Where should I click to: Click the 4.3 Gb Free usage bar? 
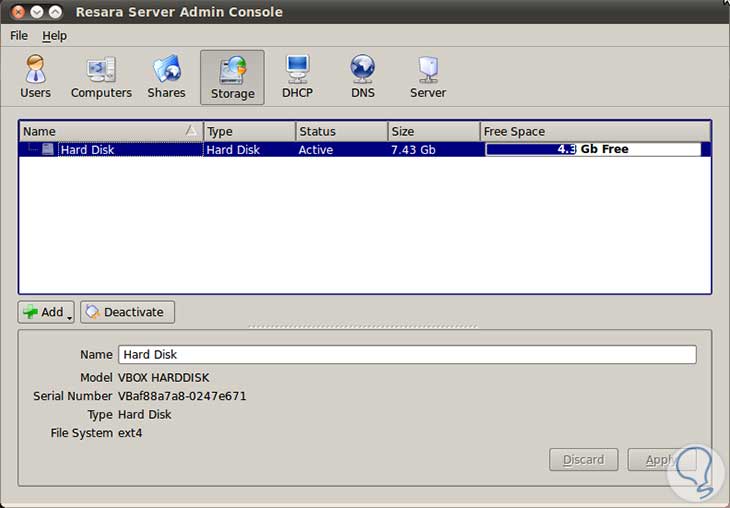(x=593, y=149)
